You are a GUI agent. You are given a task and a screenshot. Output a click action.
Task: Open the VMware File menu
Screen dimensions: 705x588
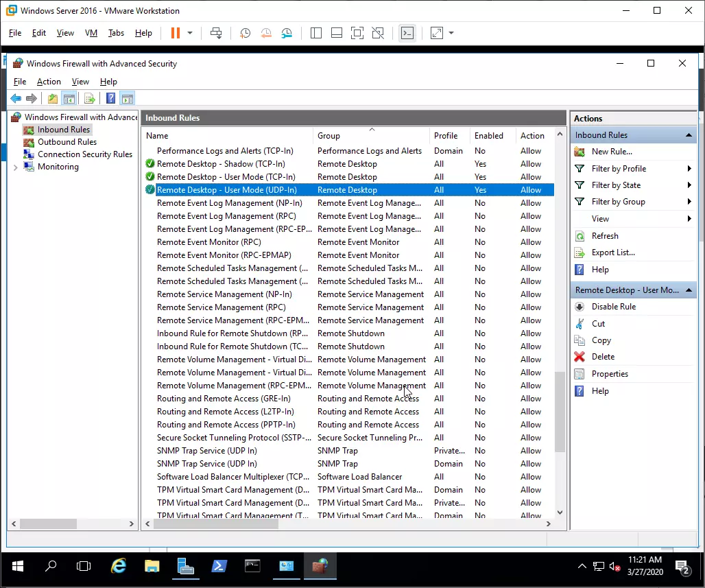(x=15, y=33)
